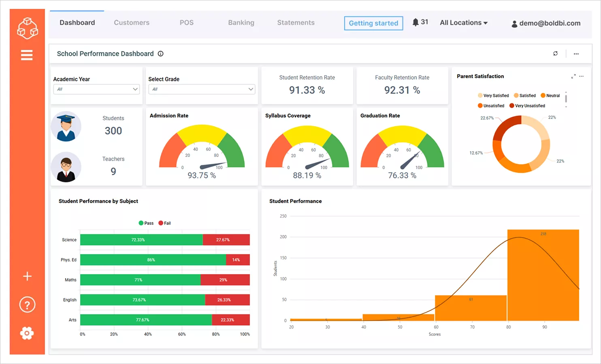Screen dimensions: 601x364
Task: Toggle the Pass legend in Student Performance by Subject
Action: point(146,223)
